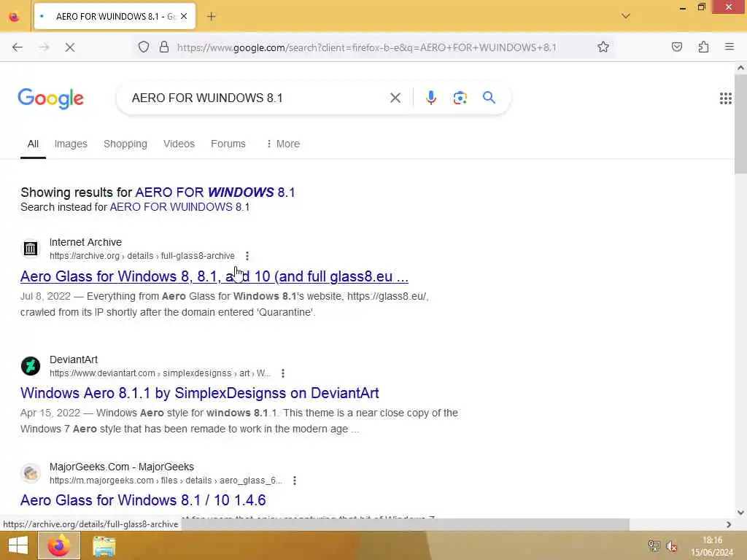
Task: Submit search with the magnifier icon
Action: (x=489, y=98)
